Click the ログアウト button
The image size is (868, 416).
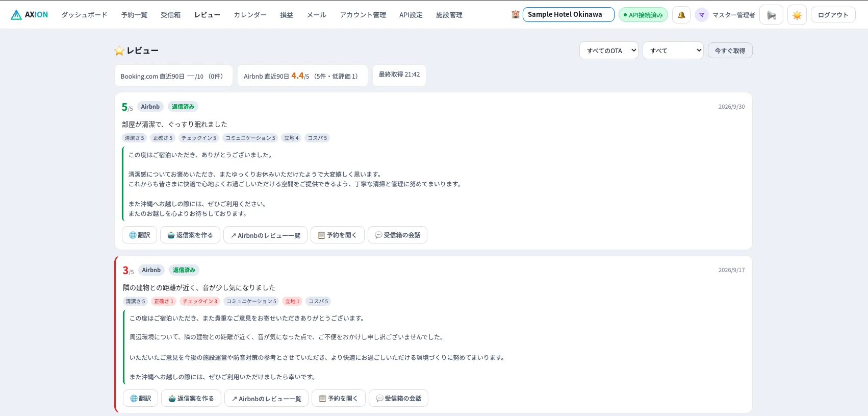pyautogui.click(x=833, y=15)
